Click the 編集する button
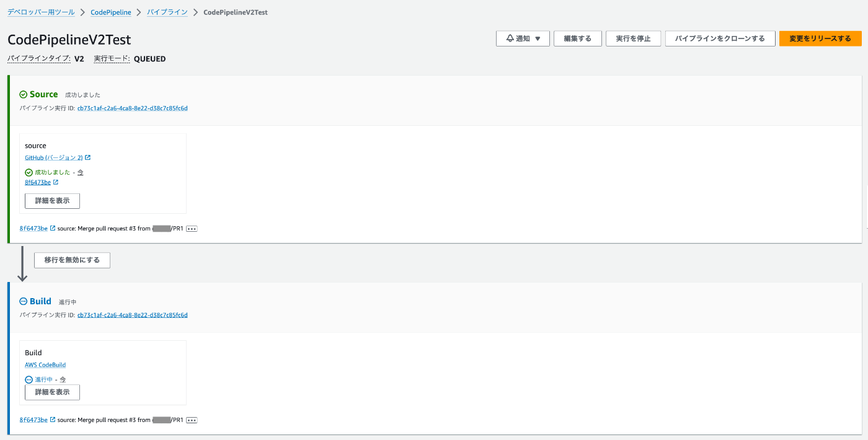The width and height of the screenshot is (868, 440). pos(577,38)
